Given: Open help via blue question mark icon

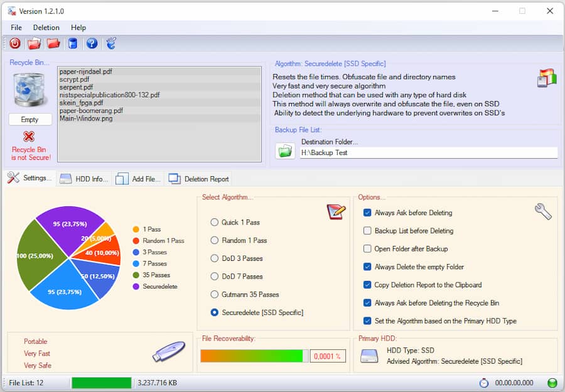Looking at the screenshot, I should (x=92, y=43).
